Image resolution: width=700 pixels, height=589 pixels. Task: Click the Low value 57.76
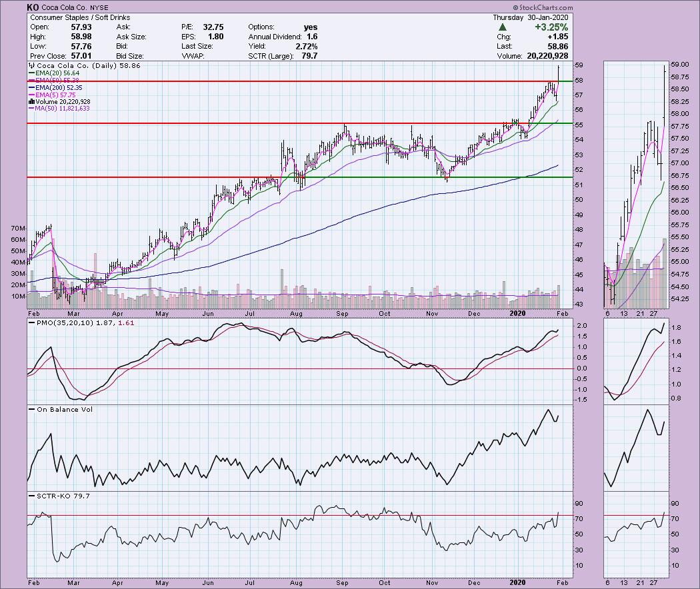click(81, 47)
